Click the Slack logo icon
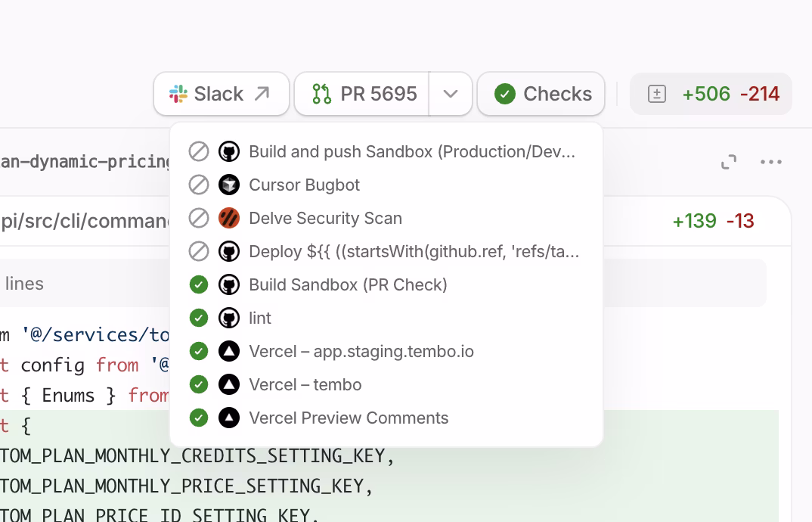 (178, 94)
